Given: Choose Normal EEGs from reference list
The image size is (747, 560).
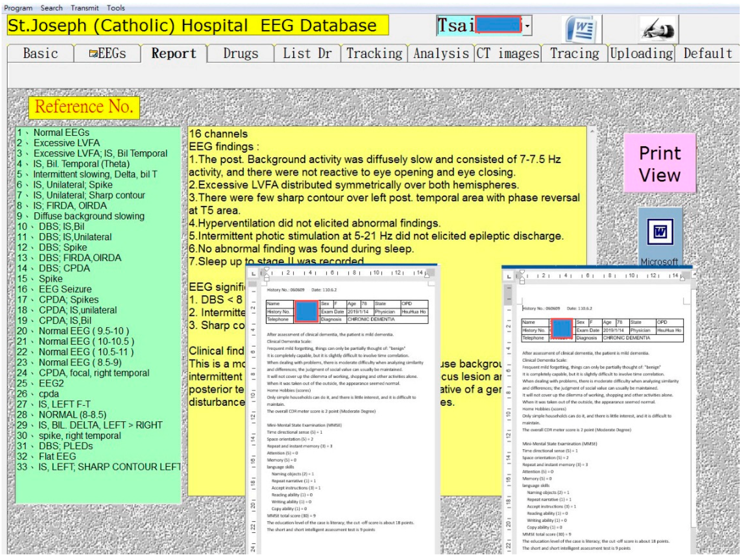Looking at the screenshot, I should coord(61,133).
